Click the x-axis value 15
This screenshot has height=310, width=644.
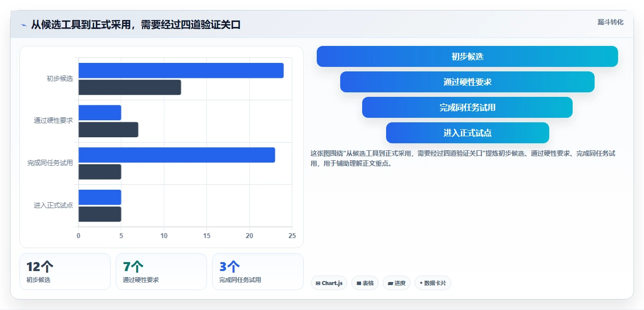click(207, 236)
